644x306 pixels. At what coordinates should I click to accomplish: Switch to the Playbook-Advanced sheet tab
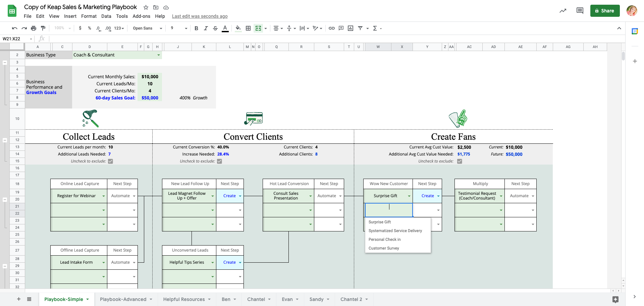[123, 299]
